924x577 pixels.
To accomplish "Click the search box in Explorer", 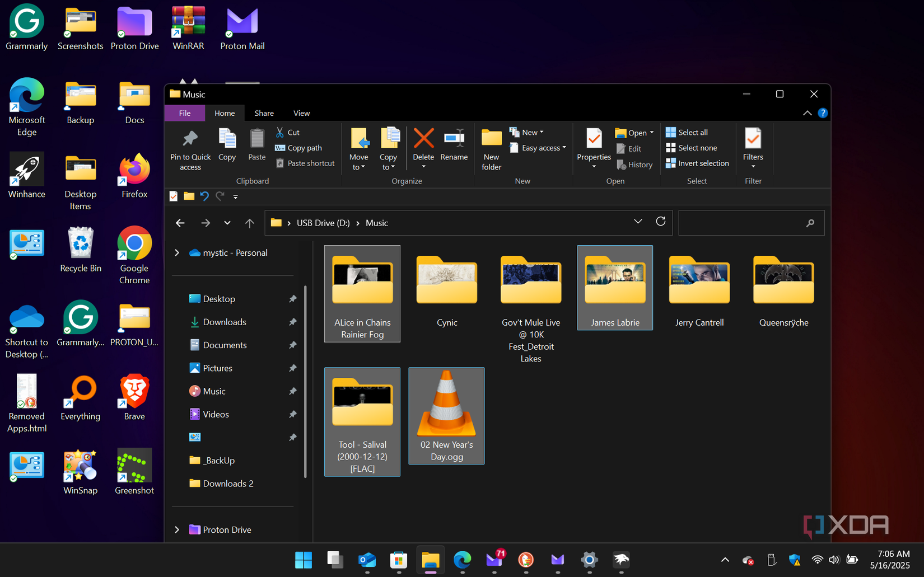I will tap(751, 223).
